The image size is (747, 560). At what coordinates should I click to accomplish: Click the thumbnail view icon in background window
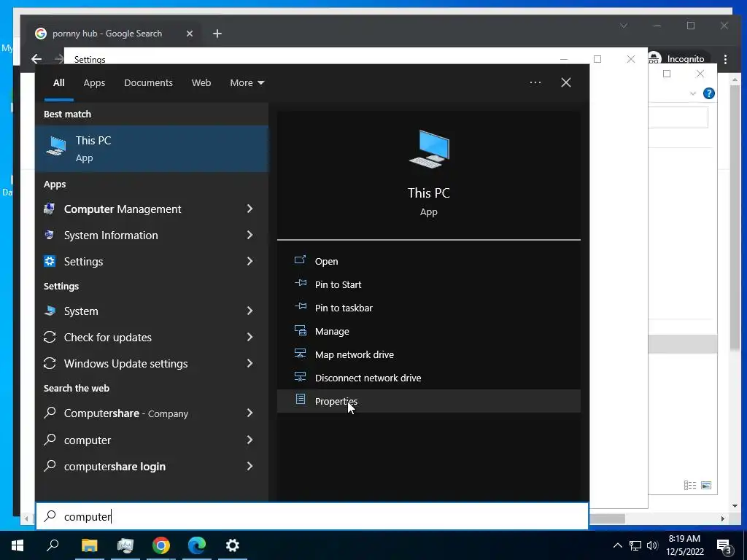(x=706, y=485)
